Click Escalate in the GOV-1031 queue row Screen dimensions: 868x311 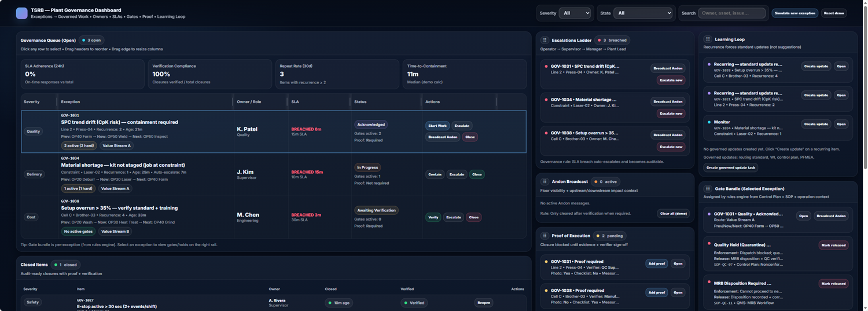462,126
